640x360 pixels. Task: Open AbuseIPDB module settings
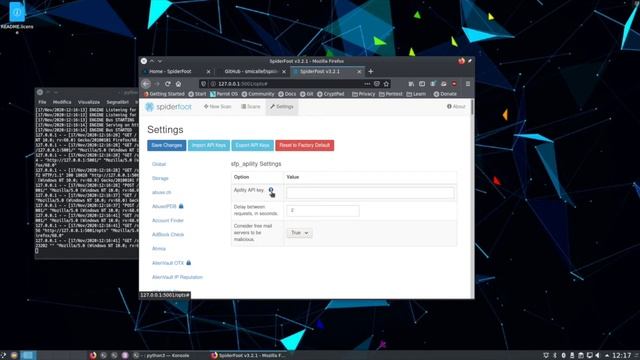pyautogui.click(x=164, y=207)
